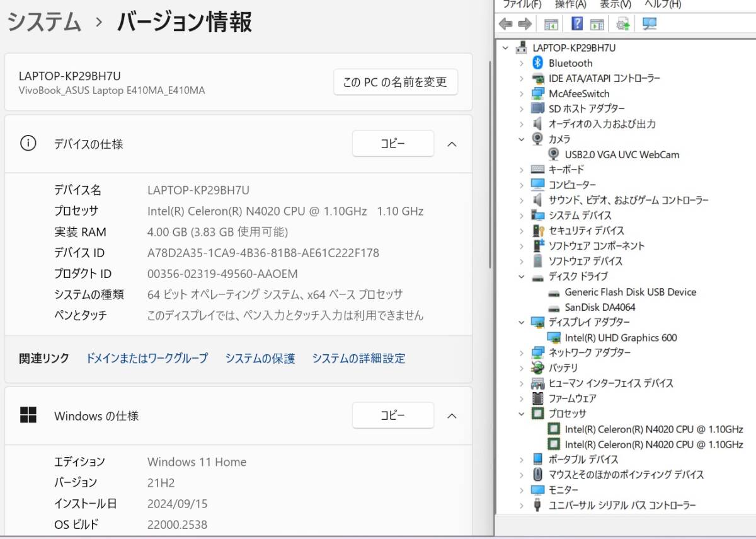This screenshot has height=539, width=756.
Task: Click the Scan for hardware changes icon
Action: click(622, 23)
